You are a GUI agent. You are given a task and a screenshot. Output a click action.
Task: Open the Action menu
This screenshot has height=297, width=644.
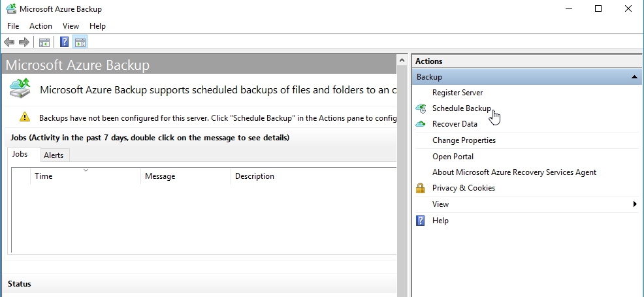click(x=40, y=26)
